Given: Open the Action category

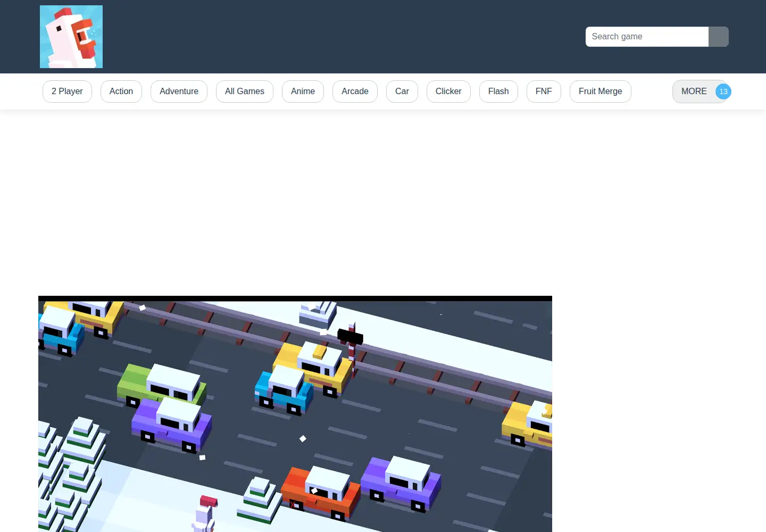Looking at the screenshot, I should (x=121, y=92).
